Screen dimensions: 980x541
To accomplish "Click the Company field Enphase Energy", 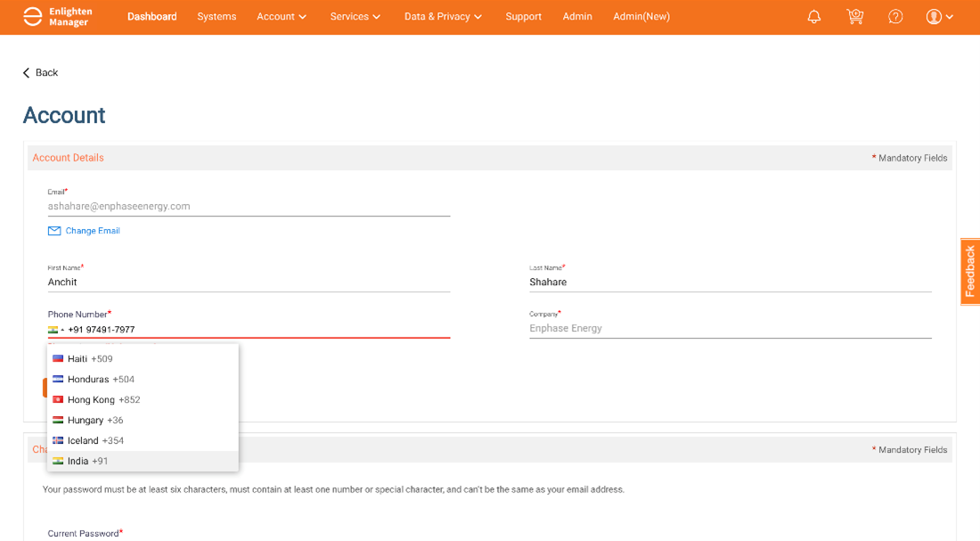I will (x=730, y=328).
